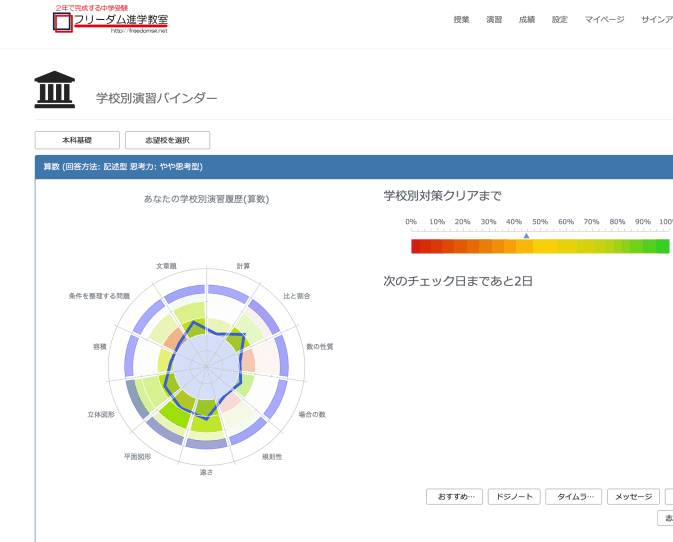The width and height of the screenshot is (673, 542).
Task: Click the blue progress marker triangle
Action: (526, 236)
